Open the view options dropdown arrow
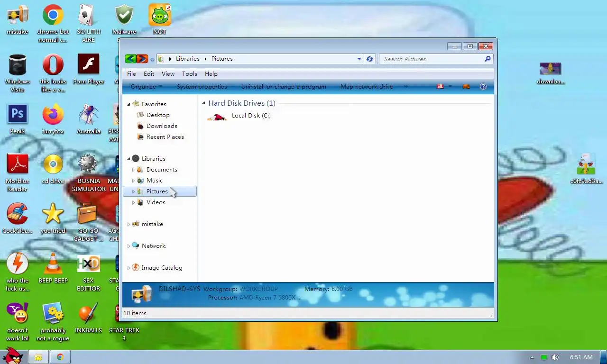 click(x=450, y=86)
